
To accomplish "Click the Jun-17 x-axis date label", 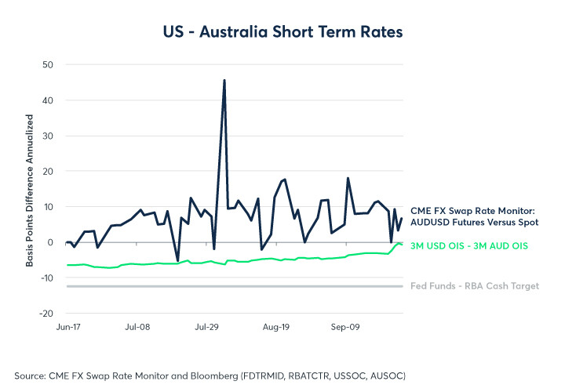I will 68,327.
